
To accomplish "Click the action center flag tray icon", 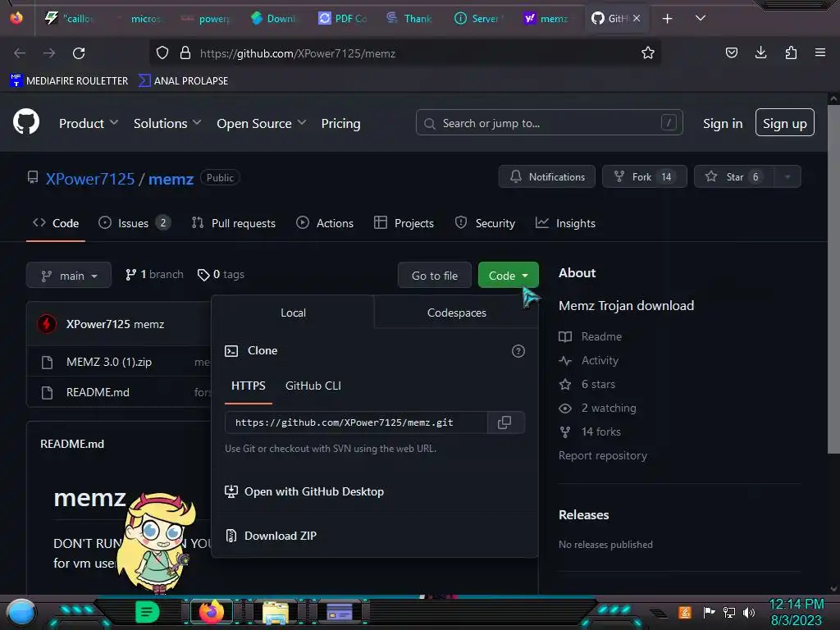I will (709, 612).
